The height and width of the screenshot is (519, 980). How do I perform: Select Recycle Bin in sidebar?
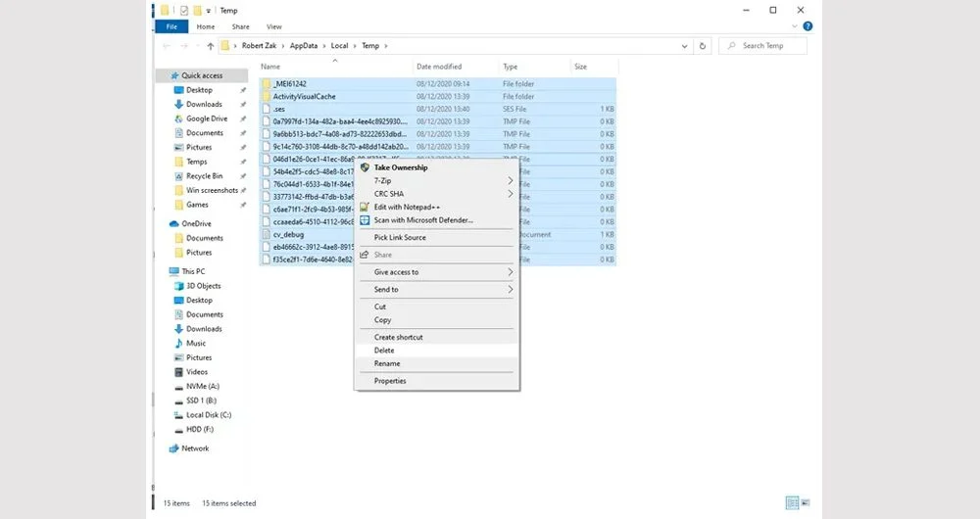[204, 176]
